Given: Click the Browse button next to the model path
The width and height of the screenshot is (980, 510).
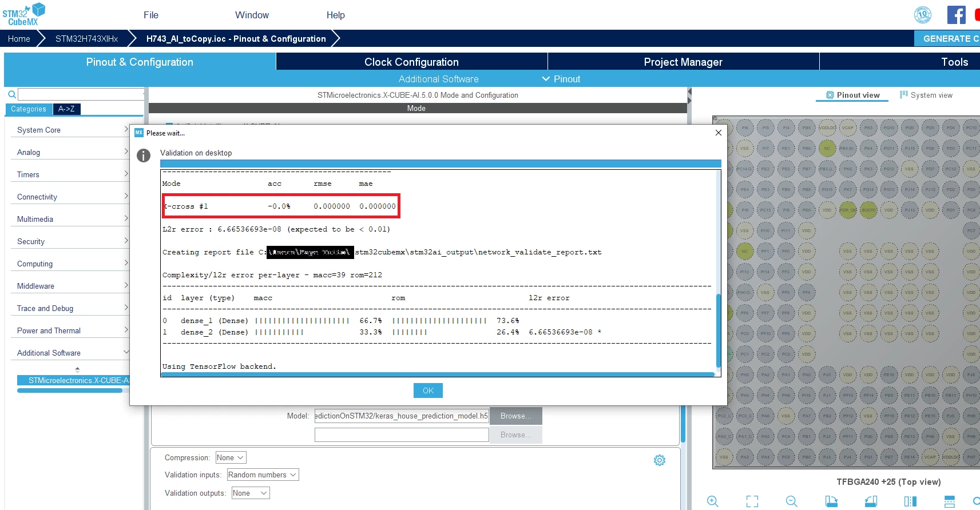Looking at the screenshot, I should [515, 416].
